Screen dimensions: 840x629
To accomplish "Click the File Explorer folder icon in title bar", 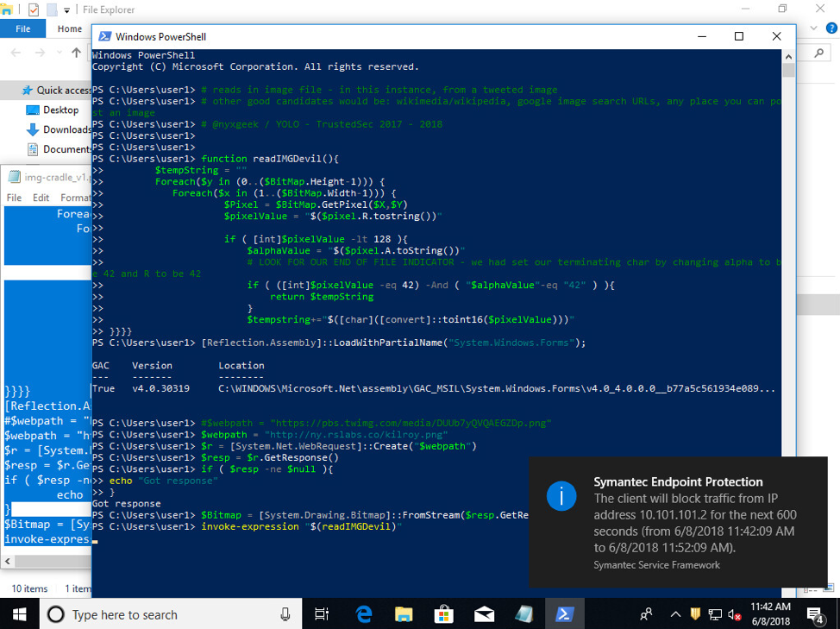I will tap(6, 9).
